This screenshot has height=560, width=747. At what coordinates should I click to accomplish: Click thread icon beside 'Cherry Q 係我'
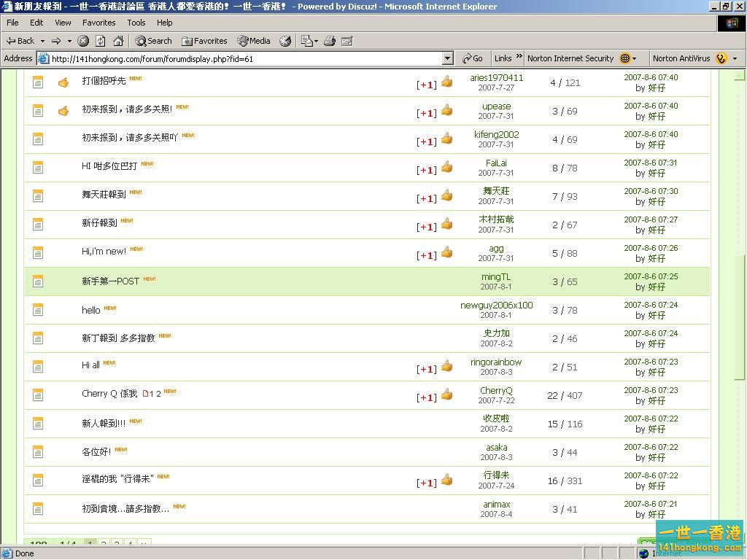point(38,395)
